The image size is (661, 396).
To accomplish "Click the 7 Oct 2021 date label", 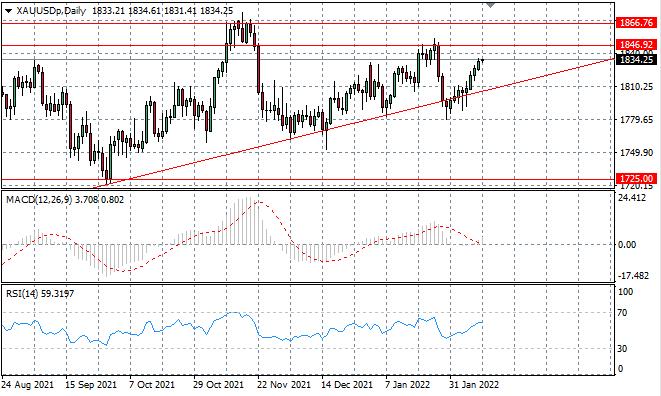I will click(152, 385).
